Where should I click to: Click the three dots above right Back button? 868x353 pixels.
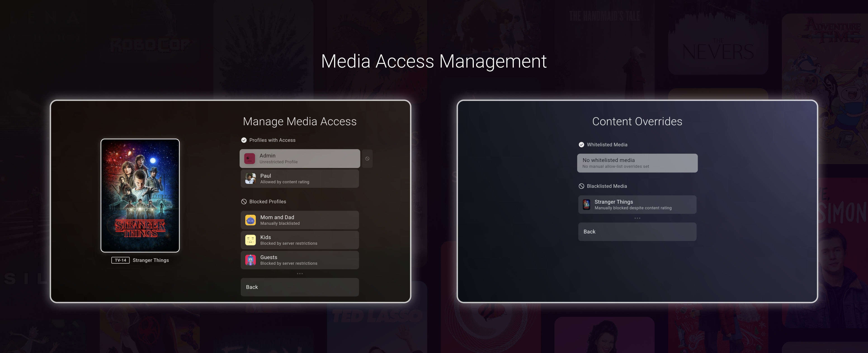(x=637, y=218)
